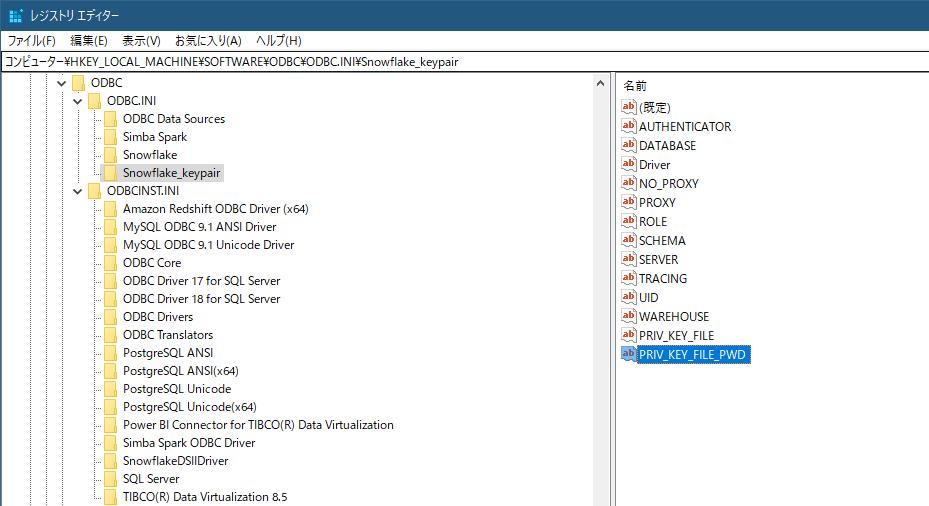Select the PRIV_KEY_FILE value name

tap(676, 335)
